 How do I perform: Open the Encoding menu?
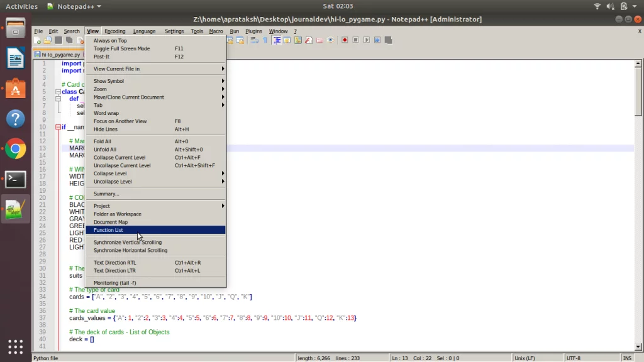click(114, 31)
